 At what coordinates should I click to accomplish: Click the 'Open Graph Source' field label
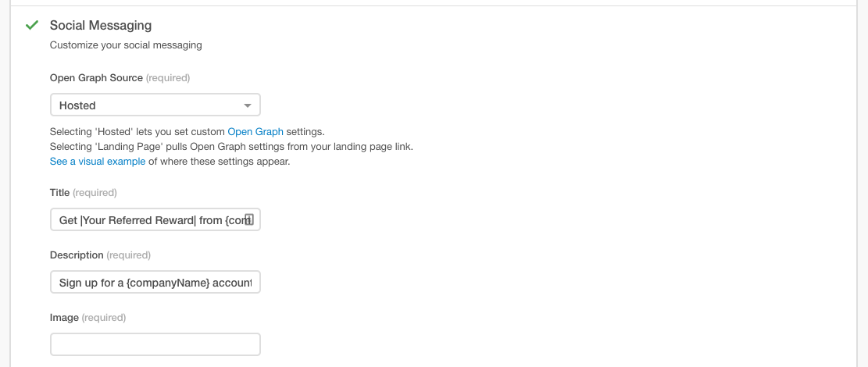[96, 78]
